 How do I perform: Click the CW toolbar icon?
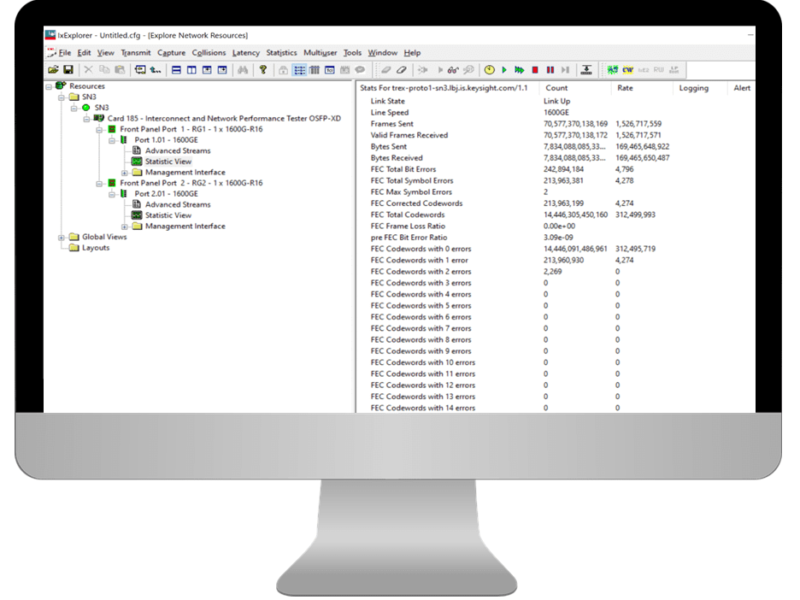[x=627, y=70]
